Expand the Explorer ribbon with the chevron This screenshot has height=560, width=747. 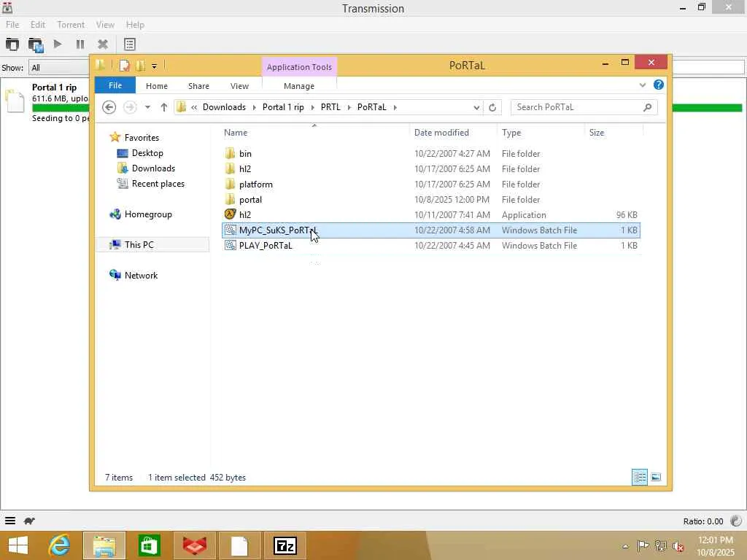[x=643, y=85]
